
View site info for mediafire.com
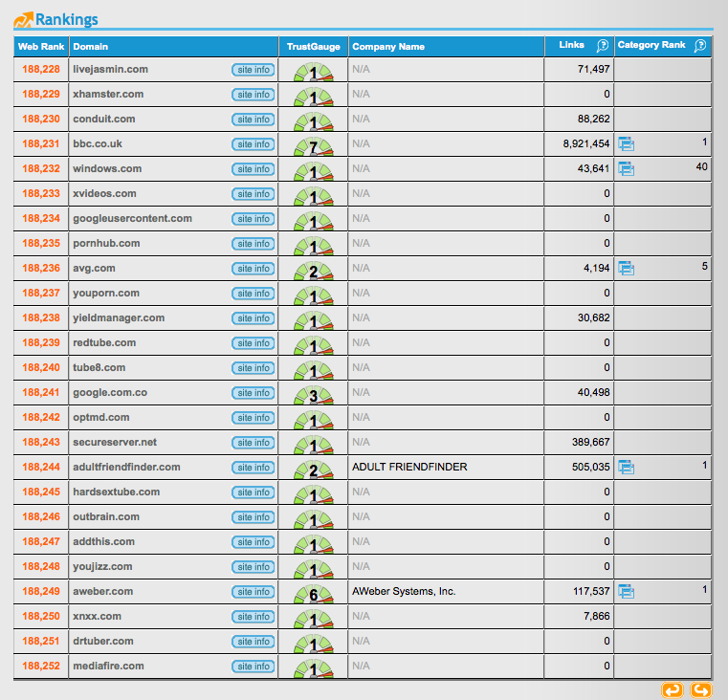pyautogui.click(x=254, y=667)
